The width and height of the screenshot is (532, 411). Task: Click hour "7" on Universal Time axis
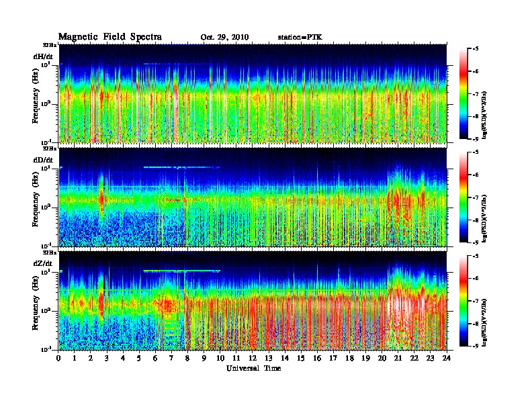(172, 358)
